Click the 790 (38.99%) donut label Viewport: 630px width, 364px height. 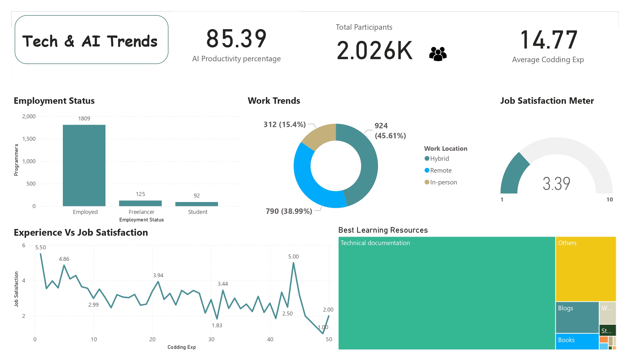point(289,211)
